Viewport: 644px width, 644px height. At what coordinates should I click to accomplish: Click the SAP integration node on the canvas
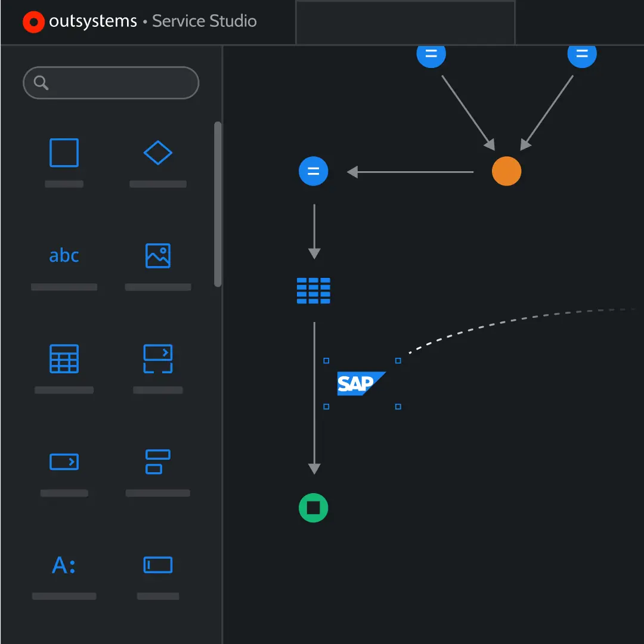point(361,383)
